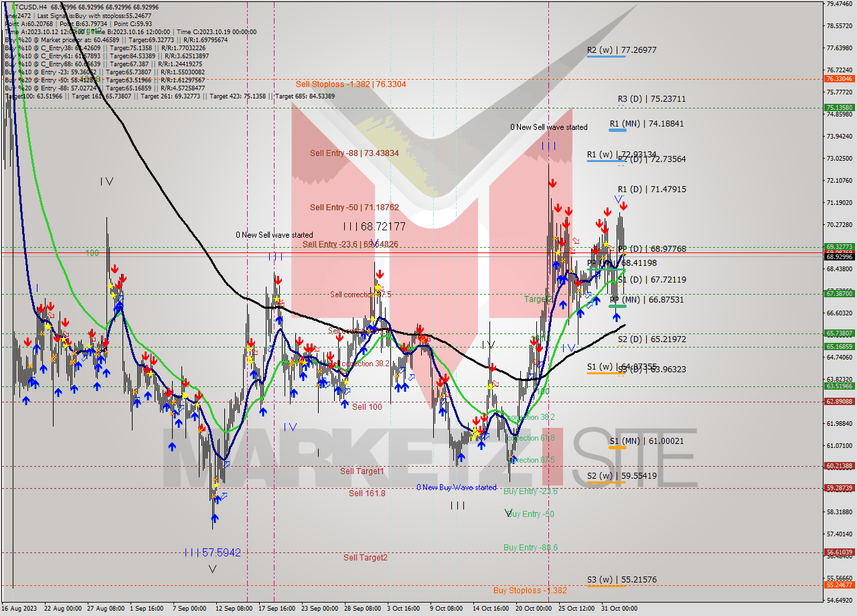The image size is (857, 616).
Task: Click the 'Buy Entry -88.6' label
Action: [530, 547]
